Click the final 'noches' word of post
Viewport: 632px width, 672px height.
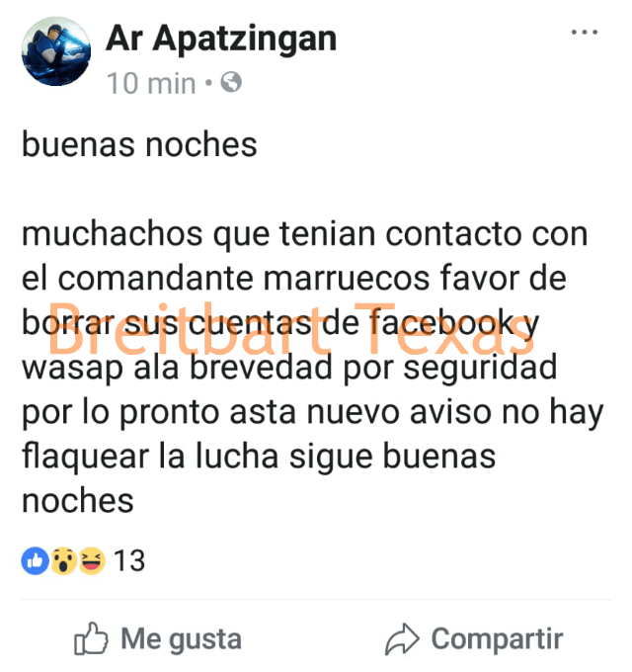pyautogui.click(x=77, y=501)
